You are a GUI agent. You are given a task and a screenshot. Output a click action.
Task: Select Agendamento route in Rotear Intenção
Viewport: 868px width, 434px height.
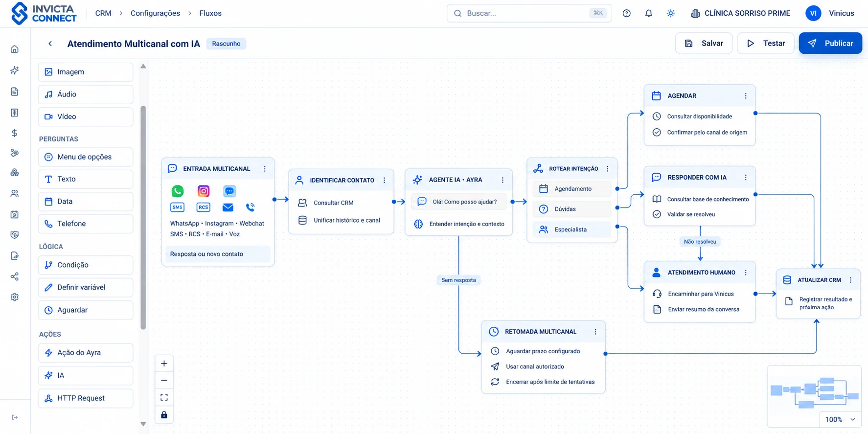572,189
